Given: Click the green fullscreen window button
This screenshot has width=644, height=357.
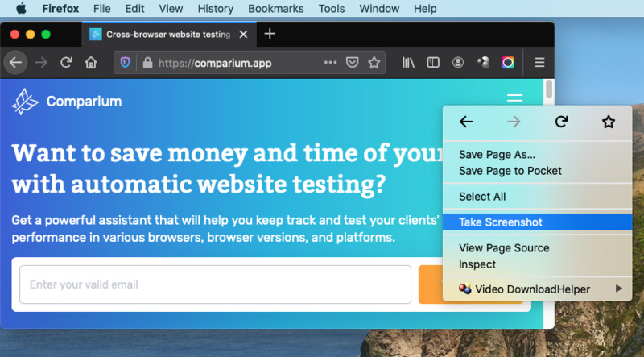Looking at the screenshot, I should [46, 34].
